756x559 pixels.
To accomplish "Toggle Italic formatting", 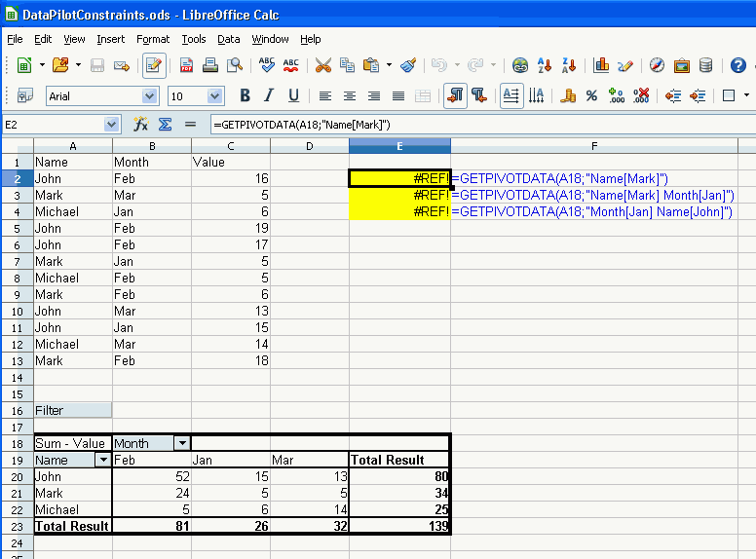I will click(269, 95).
